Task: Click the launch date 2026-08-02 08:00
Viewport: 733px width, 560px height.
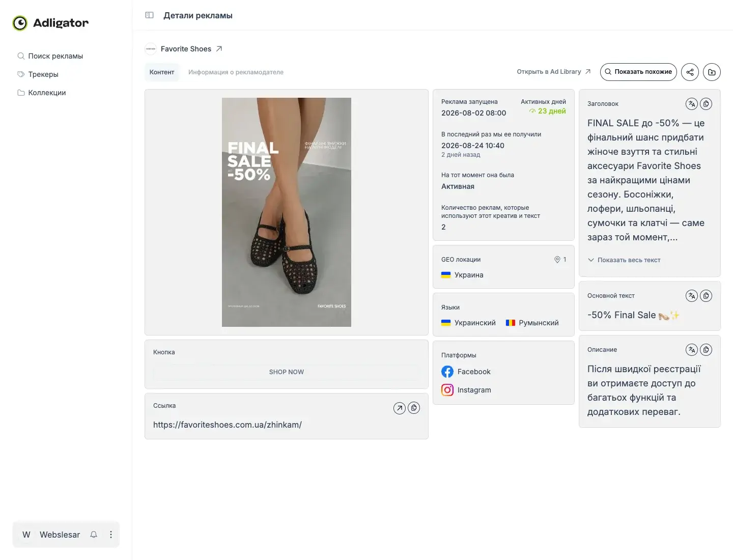Action: pos(473,113)
